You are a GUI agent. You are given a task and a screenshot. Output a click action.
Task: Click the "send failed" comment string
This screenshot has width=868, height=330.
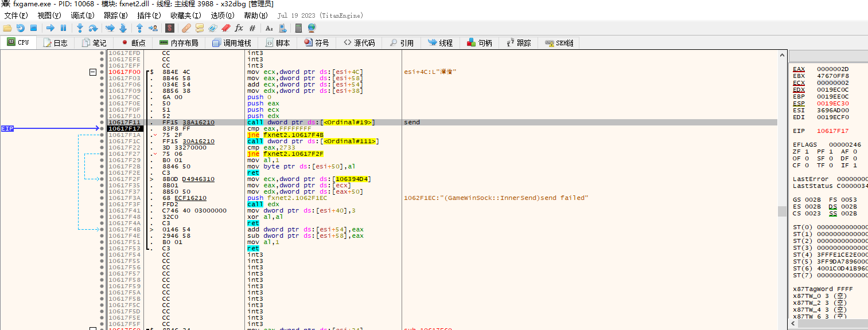click(496, 198)
